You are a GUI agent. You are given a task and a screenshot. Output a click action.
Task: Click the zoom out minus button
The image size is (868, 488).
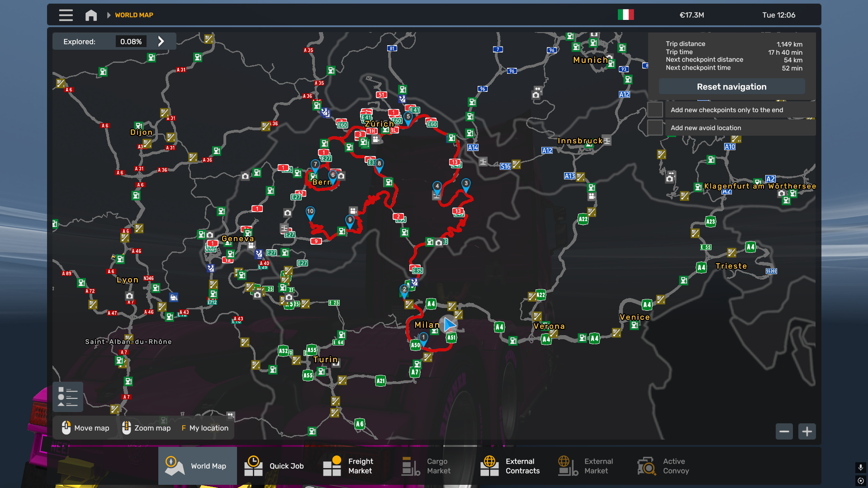point(784,431)
